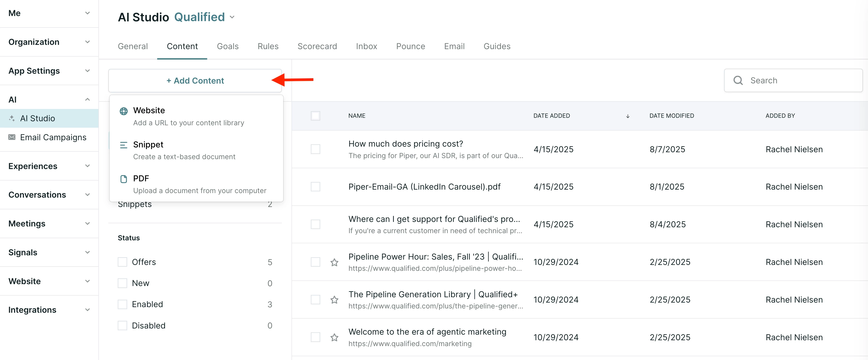
Task: Select the Content tab
Action: tap(182, 46)
